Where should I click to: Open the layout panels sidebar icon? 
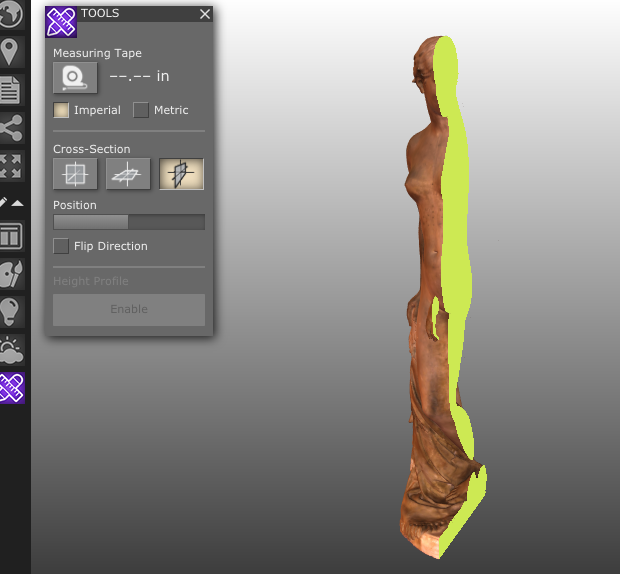coord(11,236)
